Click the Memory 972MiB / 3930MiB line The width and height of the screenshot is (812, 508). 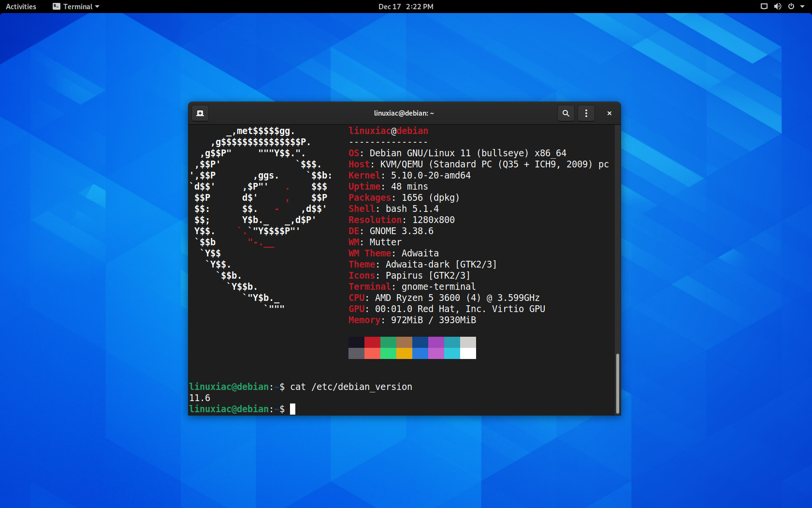coord(412,320)
